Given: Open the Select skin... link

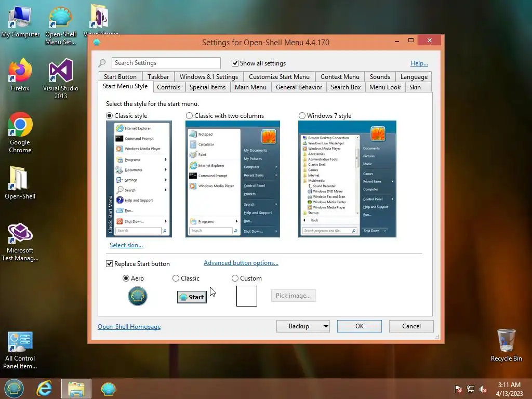Looking at the screenshot, I should [x=126, y=245].
